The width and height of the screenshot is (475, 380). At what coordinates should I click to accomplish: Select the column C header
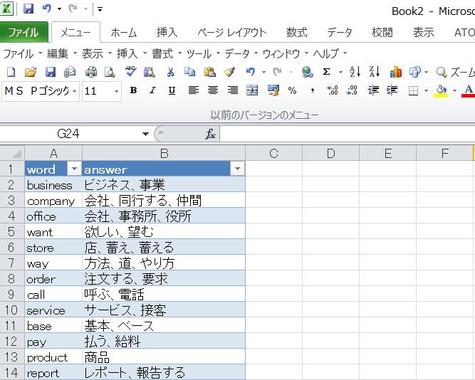coord(274,153)
